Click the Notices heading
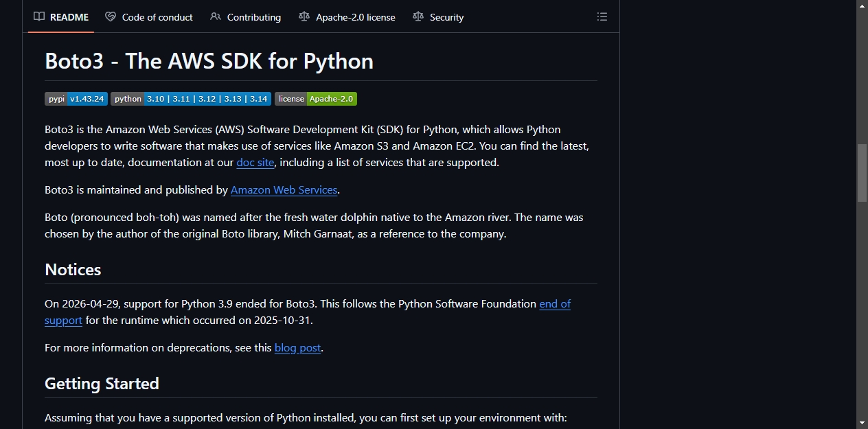 [73, 270]
